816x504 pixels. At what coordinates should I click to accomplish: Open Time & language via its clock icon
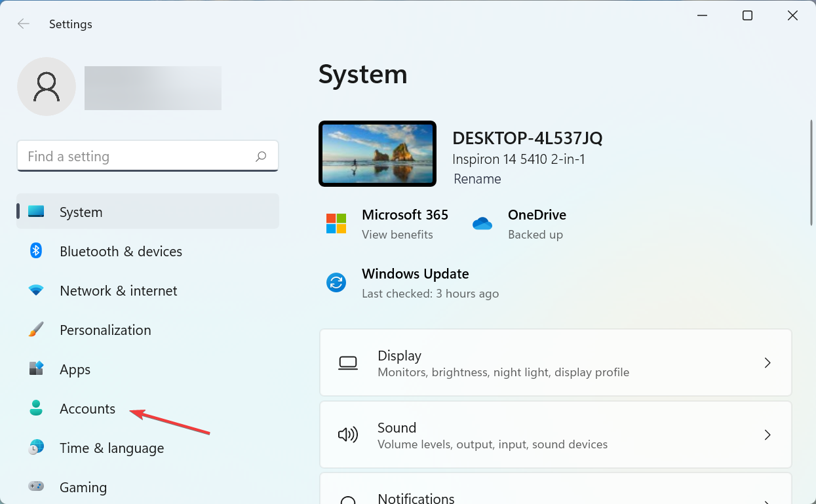(35, 448)
